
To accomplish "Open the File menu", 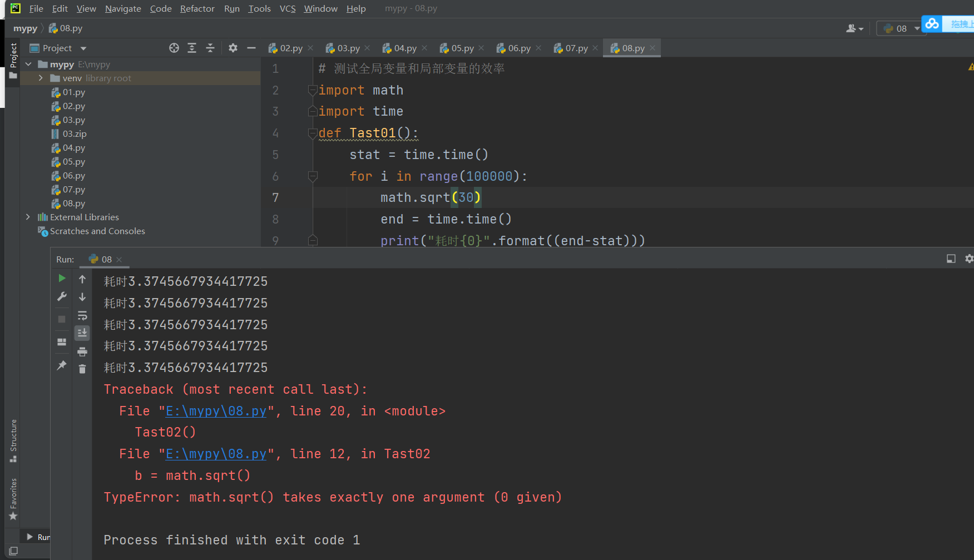I will (x=36, y=8).
